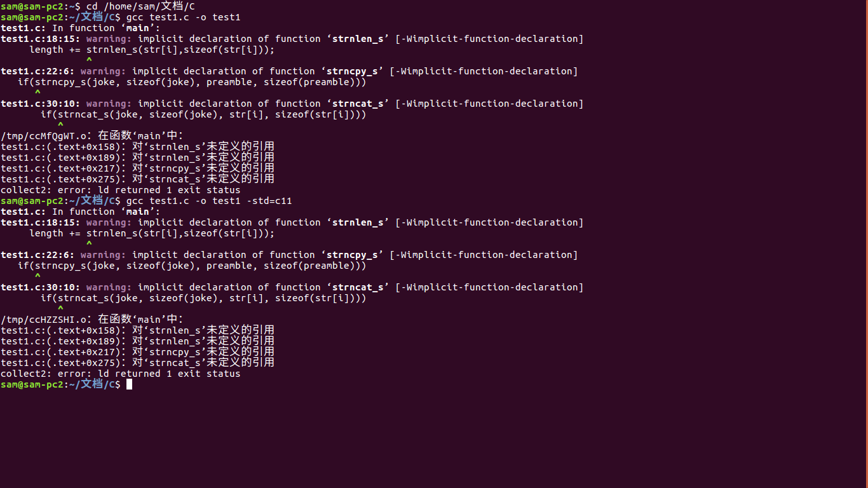Click the '/tmp/ccHZZSHI.o' object file path
The width and height of the screenshot is (868, 488).
pos(43,320)
